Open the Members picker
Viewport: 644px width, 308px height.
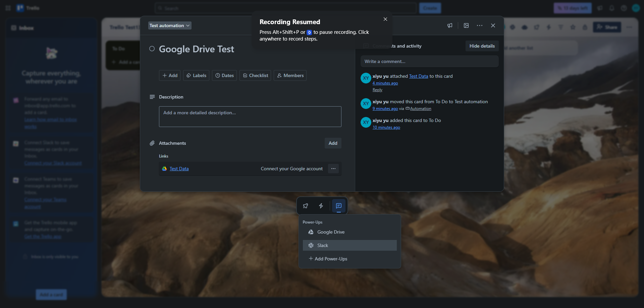[x=290, y=75]
